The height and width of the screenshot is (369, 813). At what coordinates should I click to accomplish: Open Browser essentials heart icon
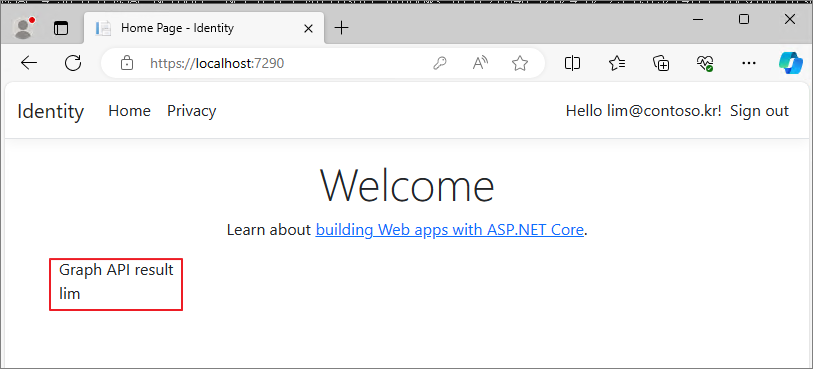705,63
